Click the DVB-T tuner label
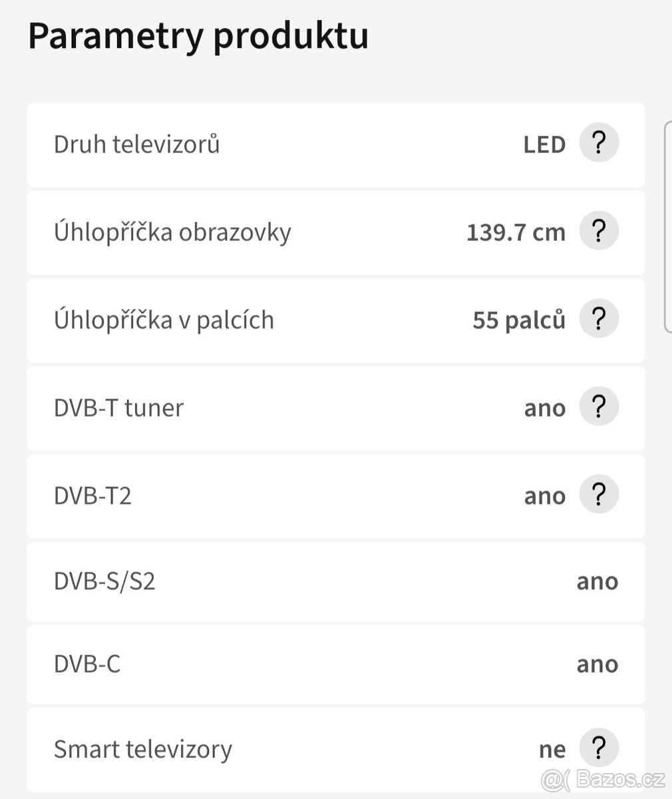 click(118, 408)
